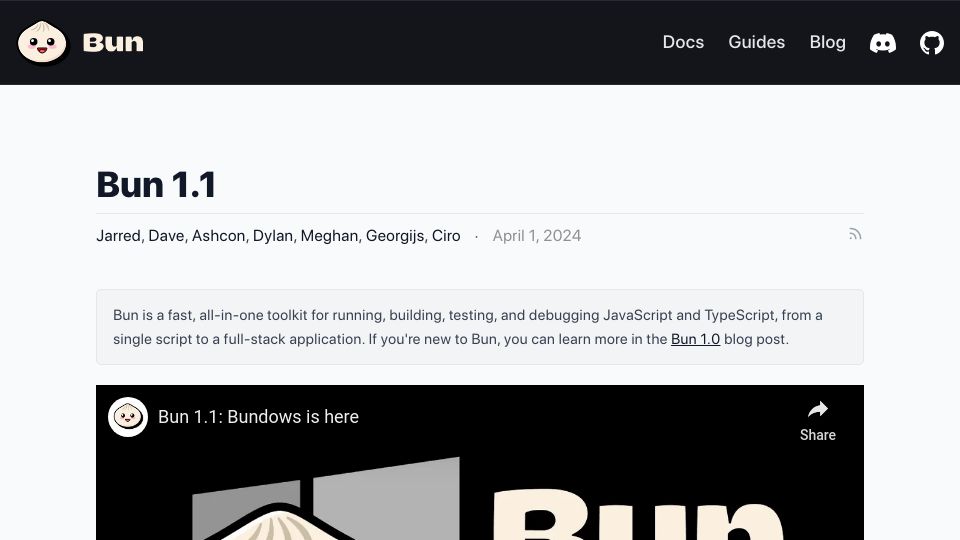Follow the Bun 1.0 blog post link

[x=696, y=339]
